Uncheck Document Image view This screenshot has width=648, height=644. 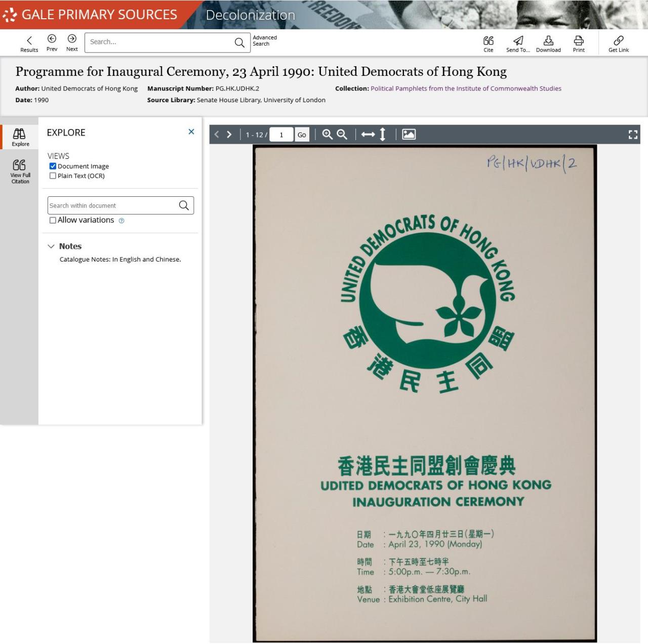point(53,166)
